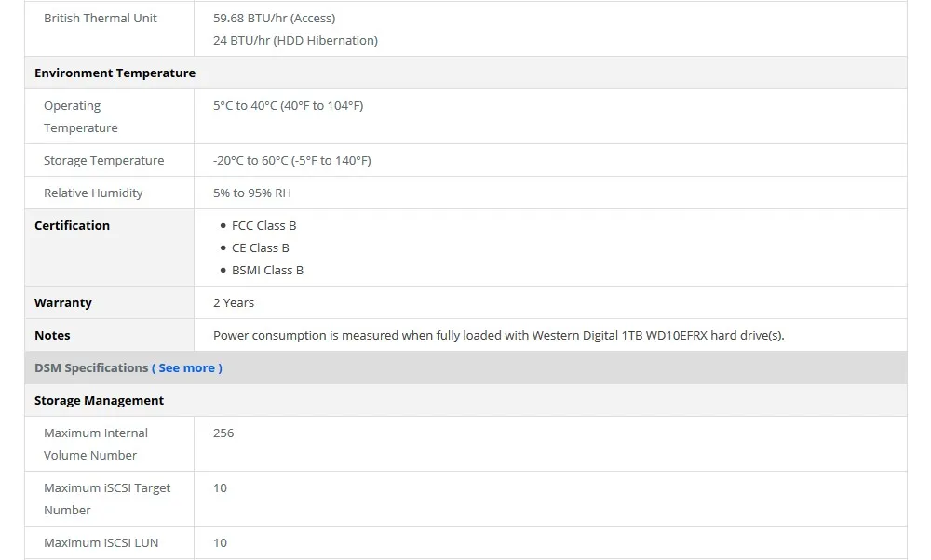931x560 pixels.
Task: Click the 24 BTU/hr (HDD Hibernation) value
Action: pyautogui.click(x=295, y=41)
